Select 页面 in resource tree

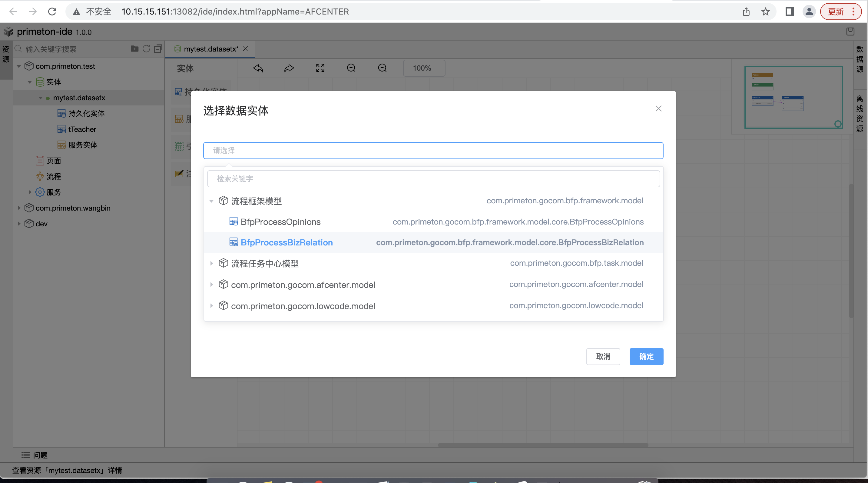pos(54,161)
